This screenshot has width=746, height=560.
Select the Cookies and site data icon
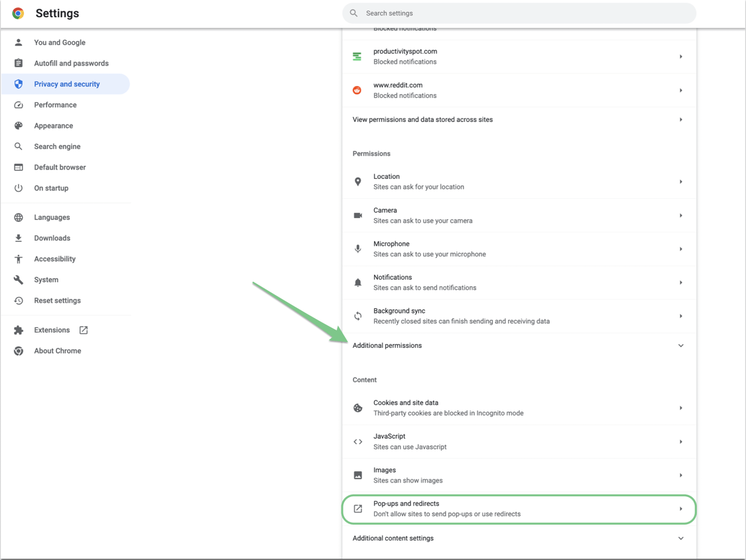click(x=358, y=408)
